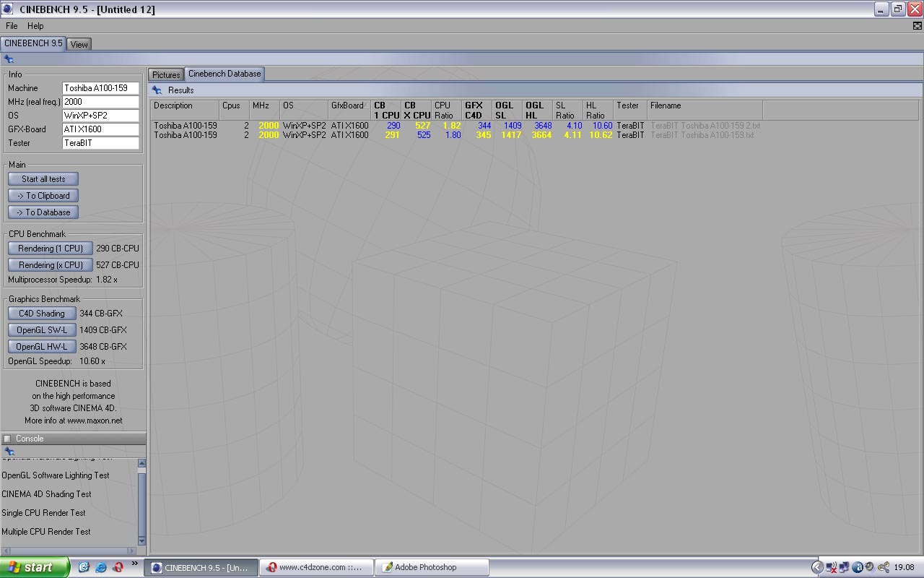The width and height of the screenshot is (924, 578).
Task: Sort by the Description column header
Action: click(185, 110)
